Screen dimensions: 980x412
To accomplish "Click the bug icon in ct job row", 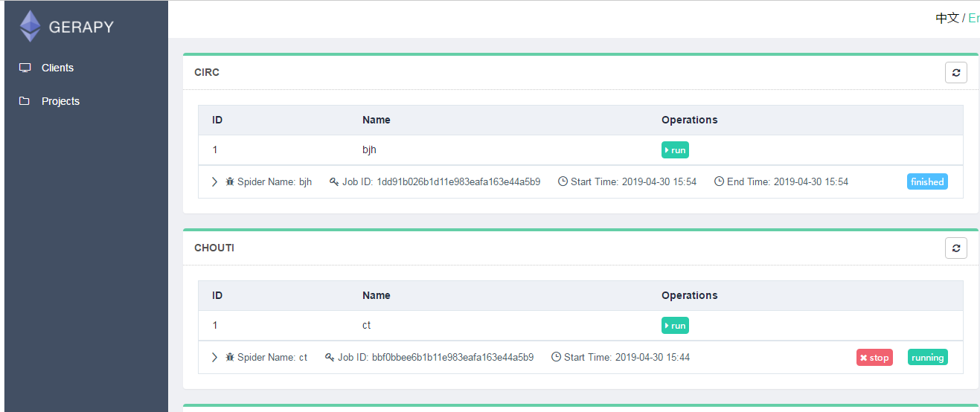I will click(x=230, y=357).
